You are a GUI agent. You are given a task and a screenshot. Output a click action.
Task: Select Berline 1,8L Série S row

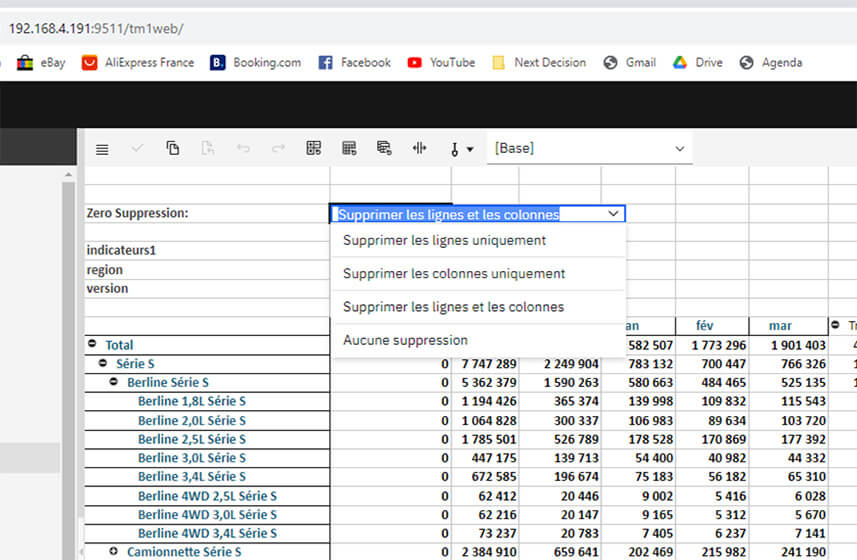click(192, 402)
